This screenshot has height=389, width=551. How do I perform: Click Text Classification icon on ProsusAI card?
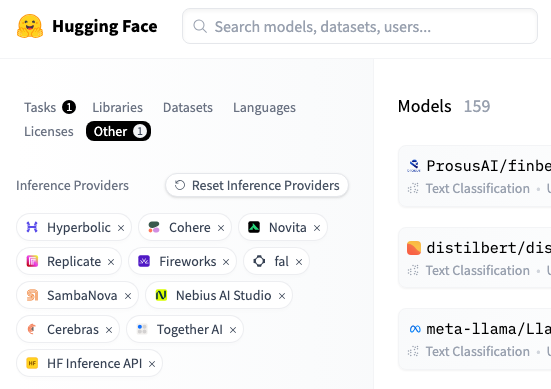click(x=413, y=189)
